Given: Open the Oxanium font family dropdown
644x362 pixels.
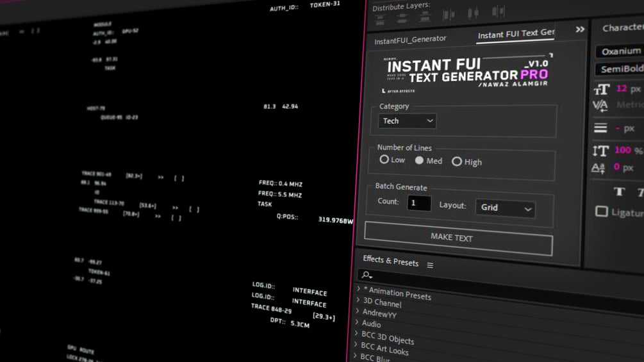Looking at the screenshot, I should pos(620,51).
